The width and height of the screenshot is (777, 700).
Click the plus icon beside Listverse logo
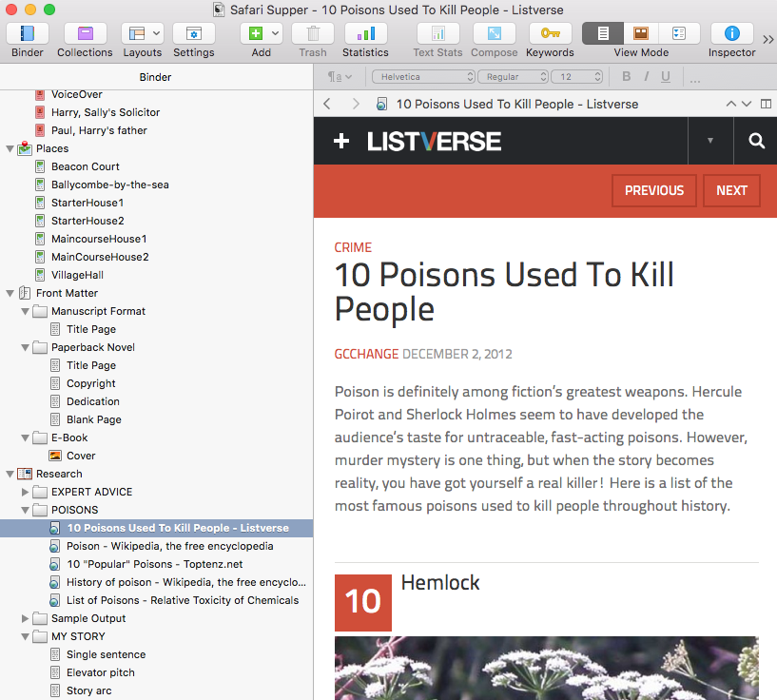[341, 141]
